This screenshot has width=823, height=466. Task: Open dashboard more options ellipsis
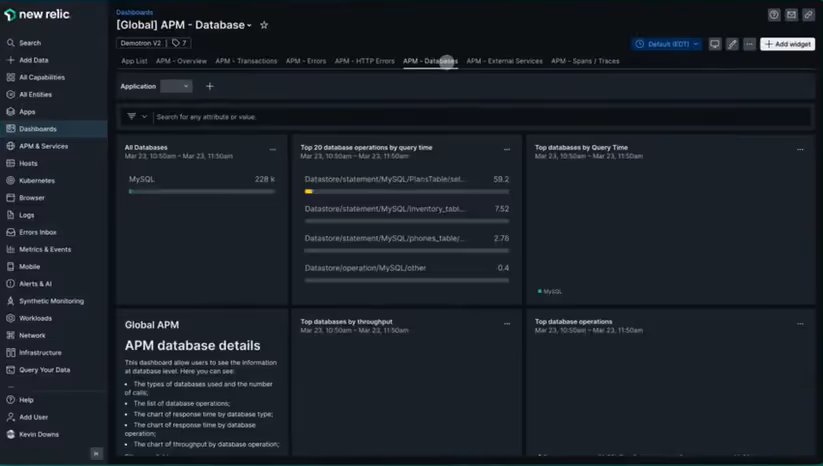[750, 44]
